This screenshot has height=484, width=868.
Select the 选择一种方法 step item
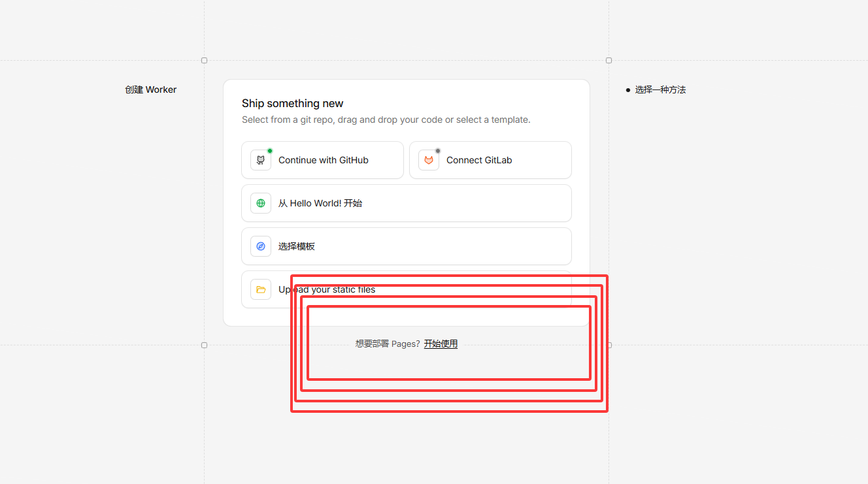point(660,89)
